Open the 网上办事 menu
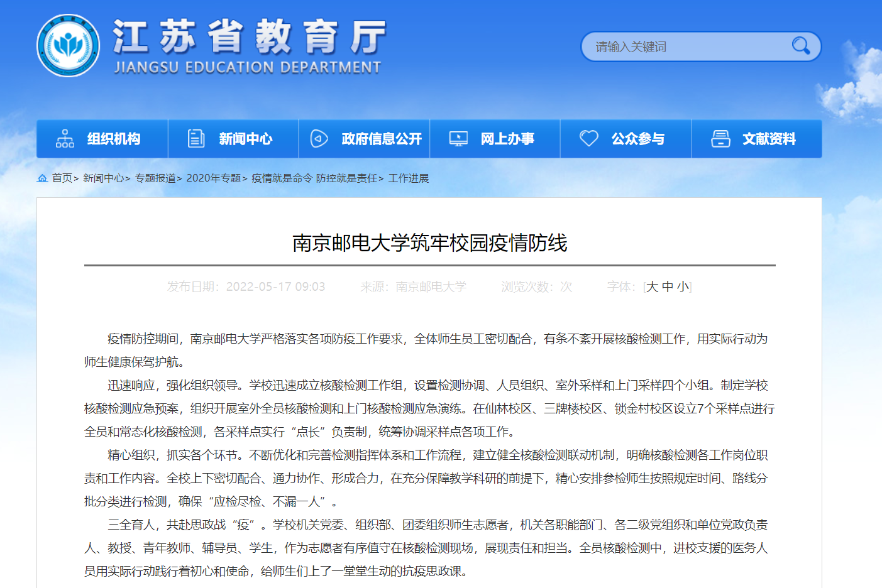Screen dimensions: 882x588 495,139
